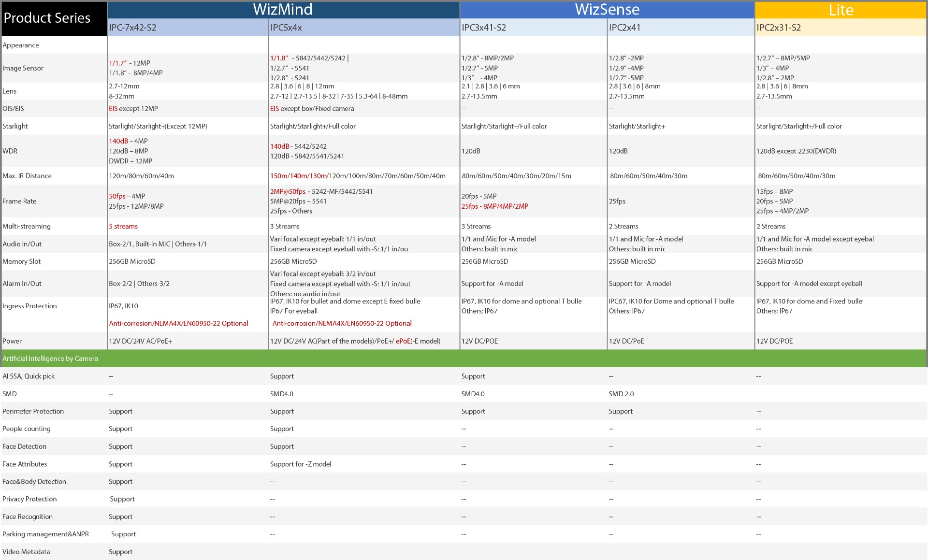Select the AI SSA, Quick pick row label
Image resolution: width=928 pixels, height=560 pixels.
29,376
